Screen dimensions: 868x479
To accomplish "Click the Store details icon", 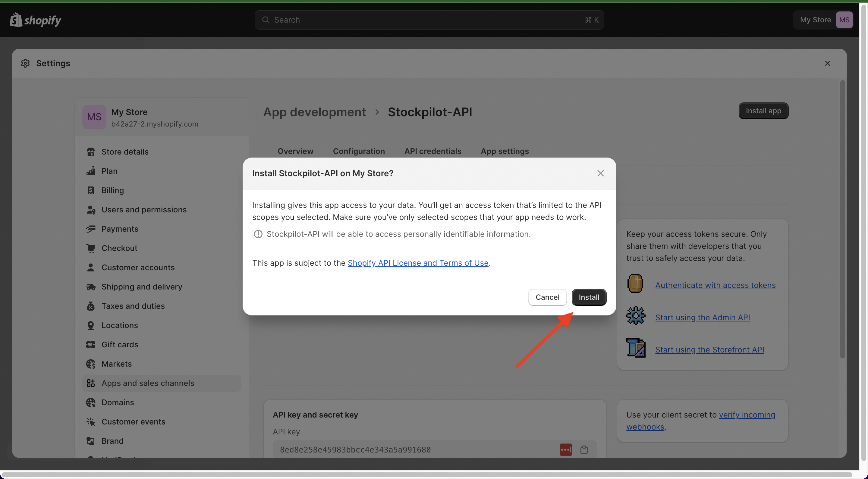I will (91, 152).
